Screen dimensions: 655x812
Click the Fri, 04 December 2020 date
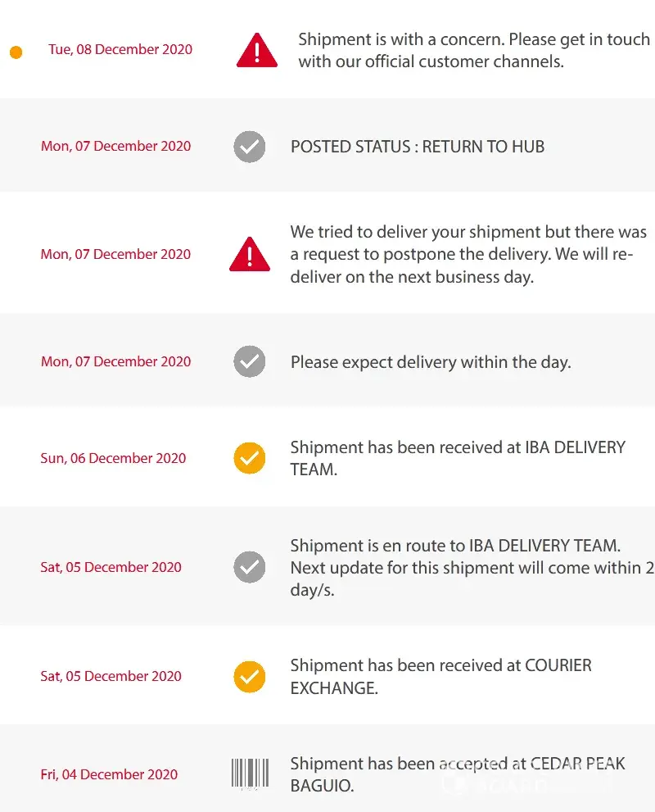[109, 774]
